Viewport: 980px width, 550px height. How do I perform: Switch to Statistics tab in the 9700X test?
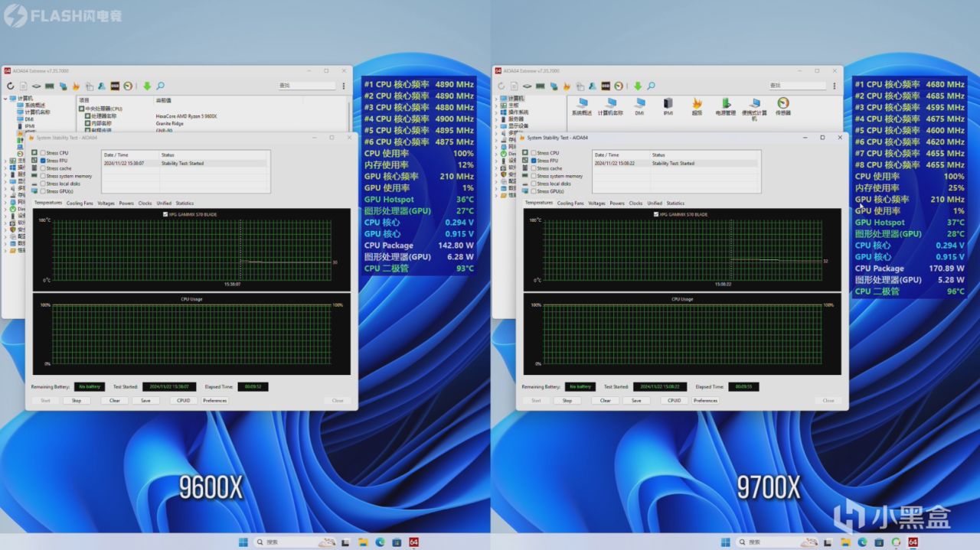[x=675, y=203]
